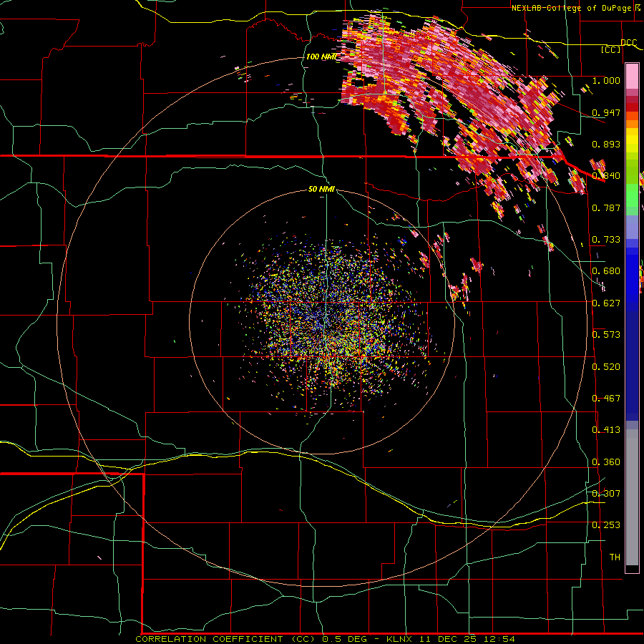Click the 50 NMI range ring label
The image size is (644, 644).
pyautogui.click(x=321, y=189)
